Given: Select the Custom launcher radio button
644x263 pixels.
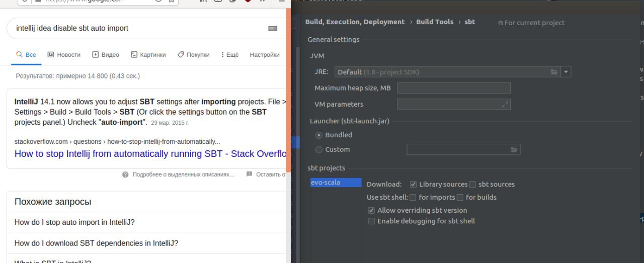Looking at the screenshot, I should click(319, 150).
